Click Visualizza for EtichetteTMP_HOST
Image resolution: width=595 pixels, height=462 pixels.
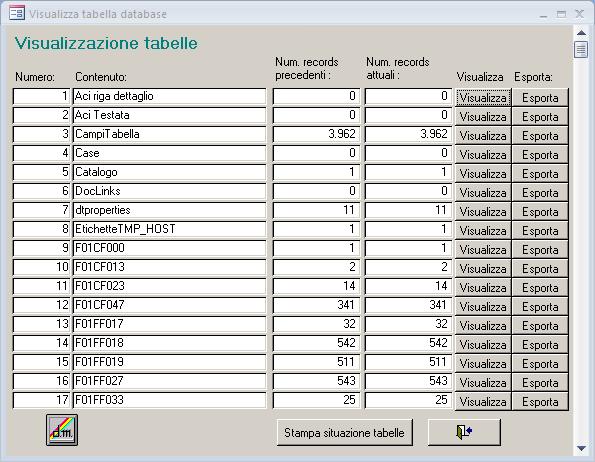click(x=483, y=230)
